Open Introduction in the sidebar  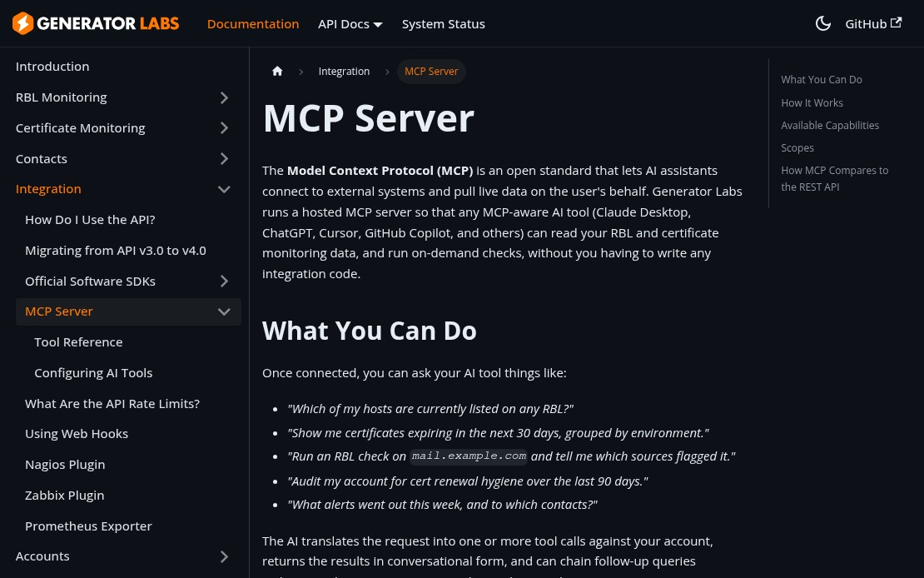click(52, 67)
